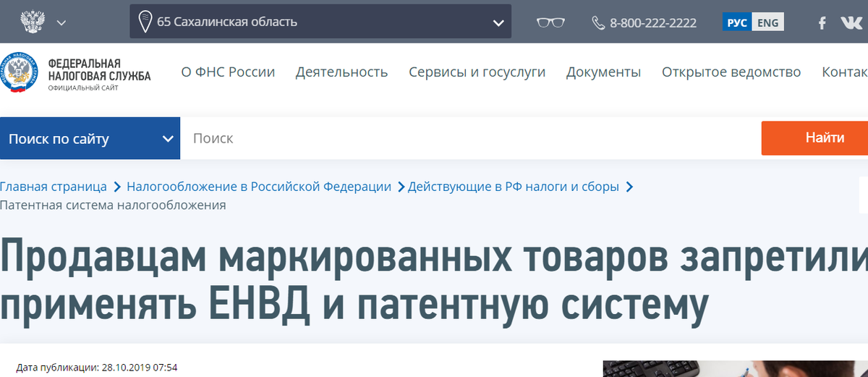Open the Документы menu
Image resolution: width=868 pixels, height=377 pixels.
[603, 72]
